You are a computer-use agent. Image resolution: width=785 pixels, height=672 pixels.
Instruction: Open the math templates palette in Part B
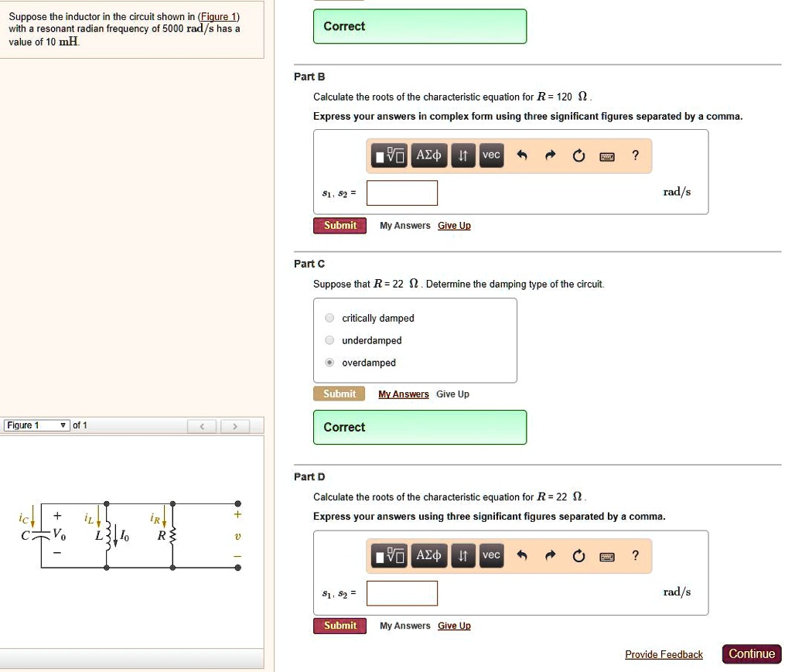(x=389, y=155)
